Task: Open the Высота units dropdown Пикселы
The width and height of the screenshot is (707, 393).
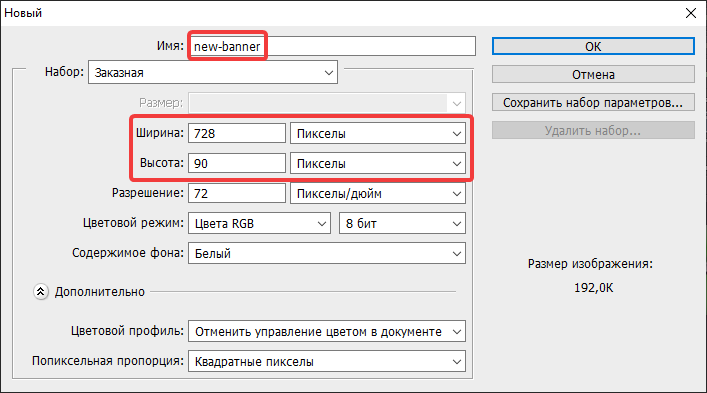Action: pyautogui.click(x=378, y=163)
